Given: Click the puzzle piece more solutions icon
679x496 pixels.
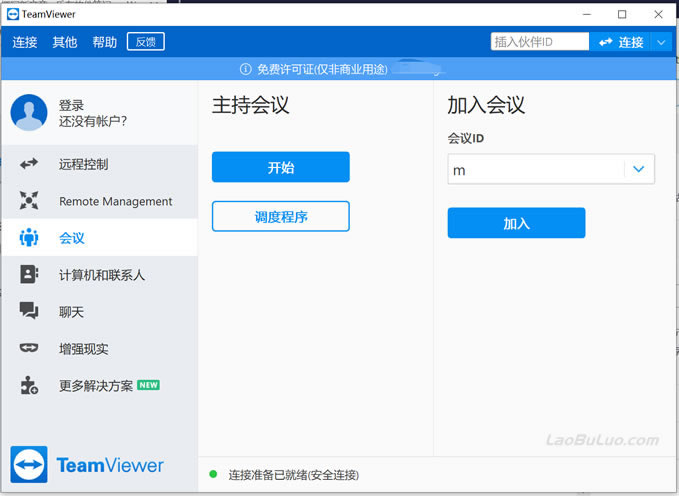Looking at the screenshot, I should click(x=29, y=385).
